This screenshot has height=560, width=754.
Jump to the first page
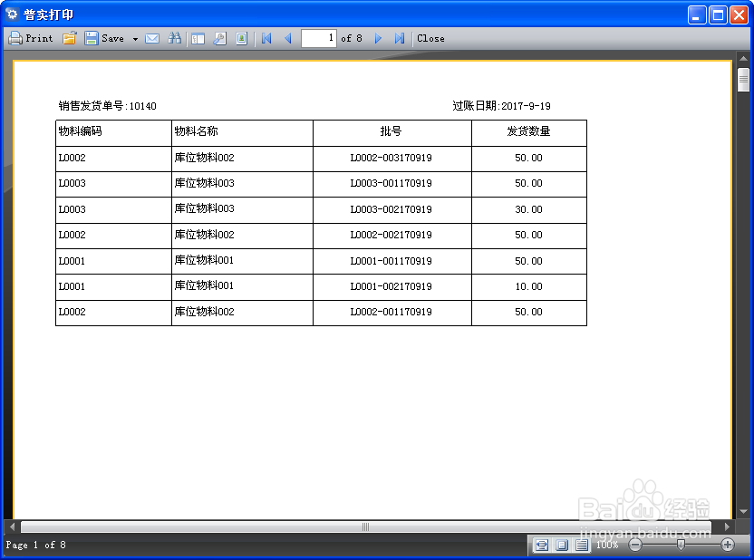point(266,38)
